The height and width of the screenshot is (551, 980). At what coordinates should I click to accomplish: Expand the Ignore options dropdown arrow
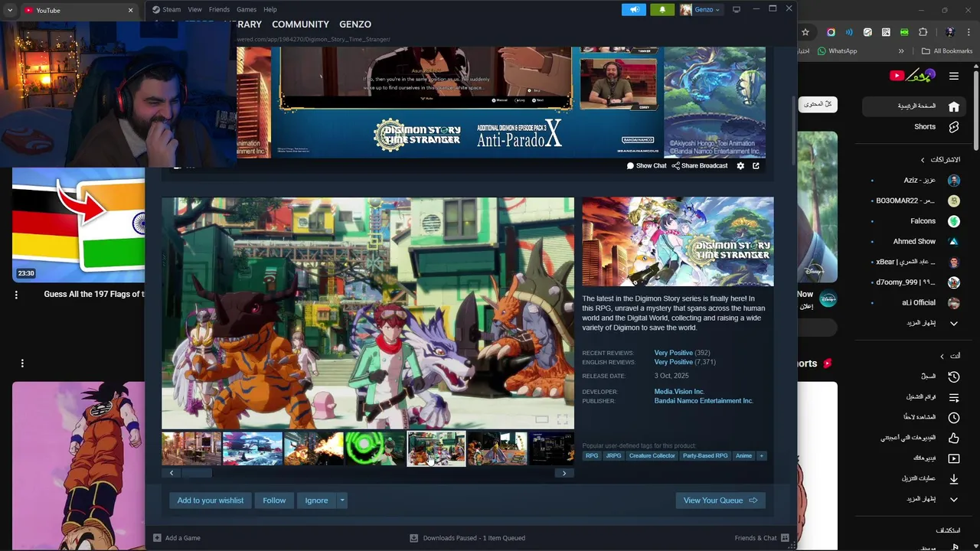tap(342, 500)
